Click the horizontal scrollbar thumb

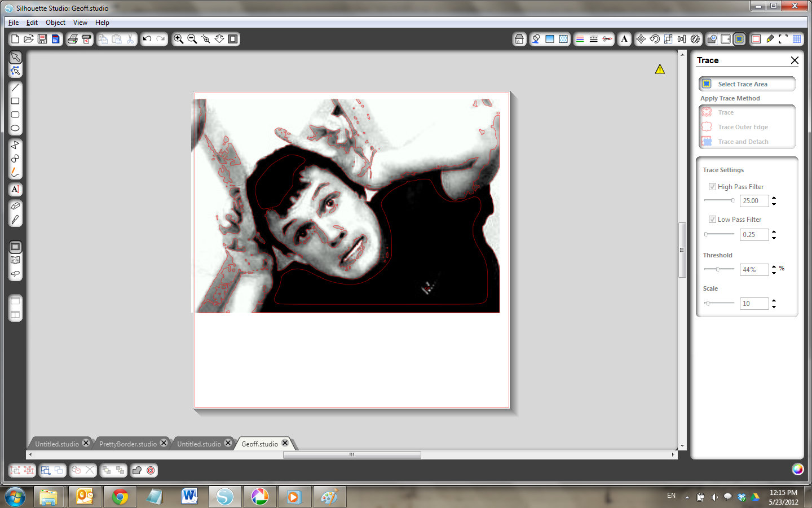point(352,454)
